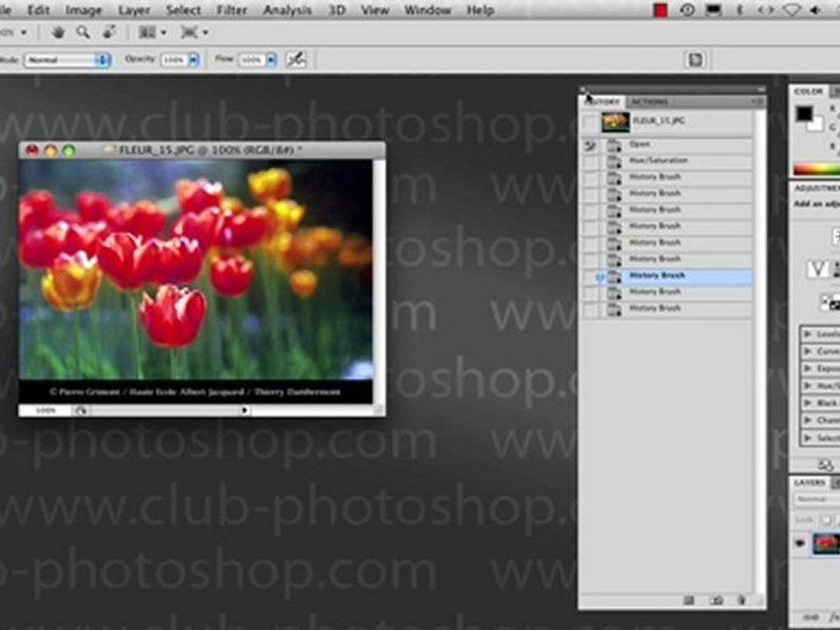Collapse the History panel to icons
Screen dimensions: 840x630
(761, 89)
